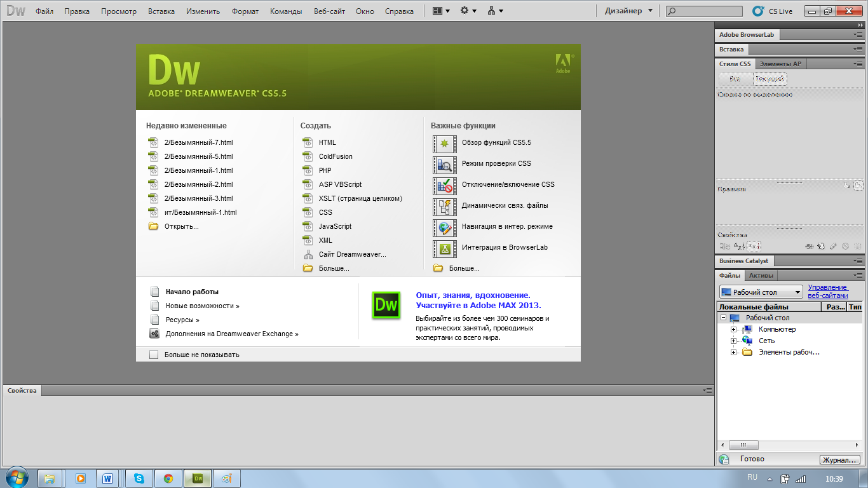Open the Adobe BrowserLab panel tab
The width and height of the screenshot is (868, 488).
tap(747, 35)
